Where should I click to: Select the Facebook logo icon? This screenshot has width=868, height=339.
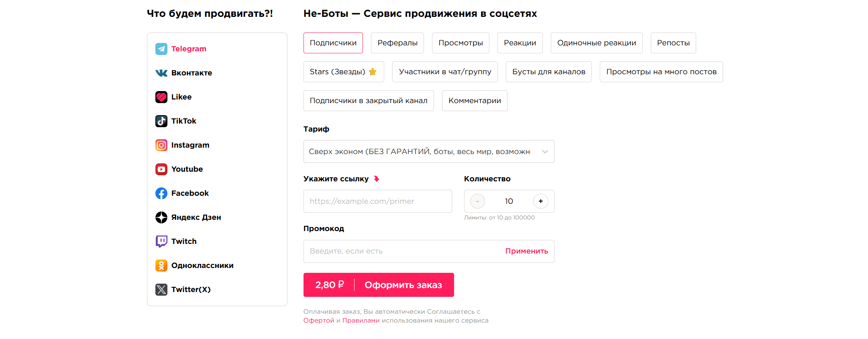pos(161,193)
